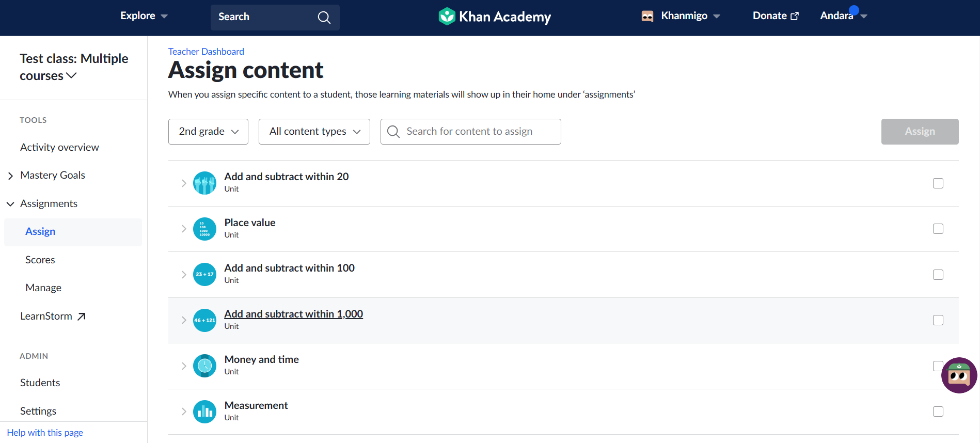
Task: Expand the Money and time unit chevron
Action: (184, 366)
